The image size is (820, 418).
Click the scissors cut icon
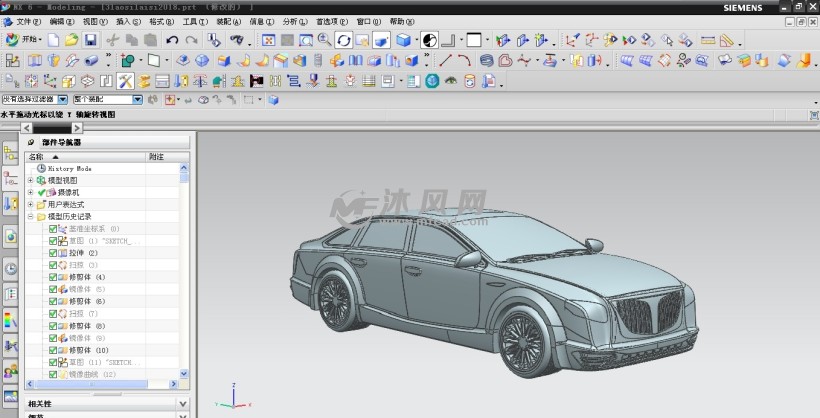click(112, 40)
